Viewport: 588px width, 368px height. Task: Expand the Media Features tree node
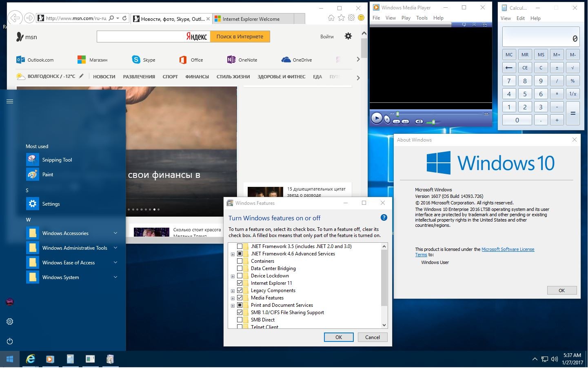pyautogui.click(x=233, y=298)
